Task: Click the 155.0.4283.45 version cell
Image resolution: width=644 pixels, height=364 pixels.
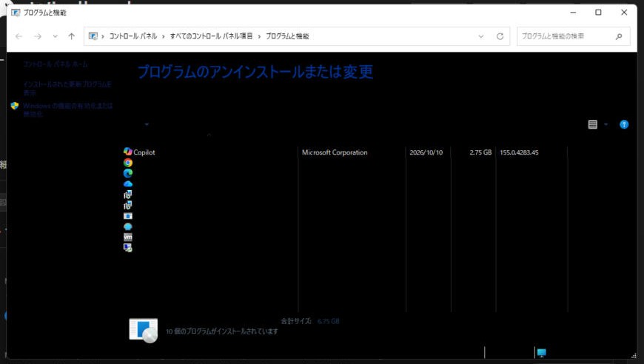Action: (x=519, y=152)
